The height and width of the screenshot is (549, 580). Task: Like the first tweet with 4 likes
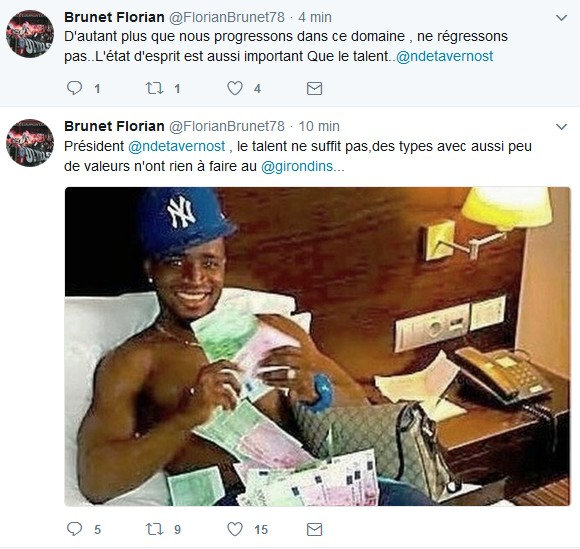click(x=235, y=88)
